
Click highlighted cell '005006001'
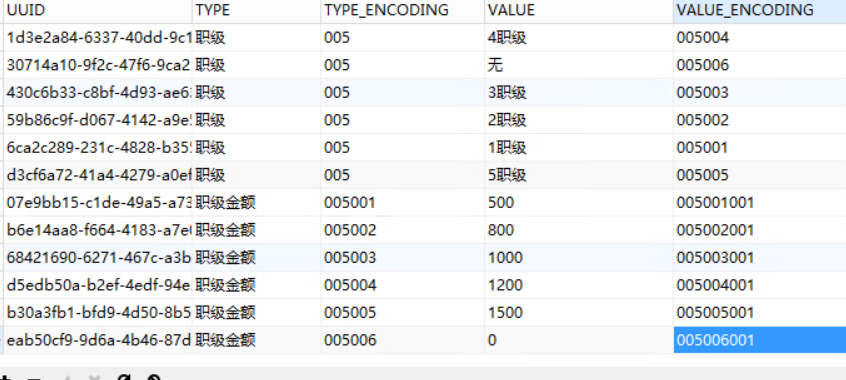point(760,340)
